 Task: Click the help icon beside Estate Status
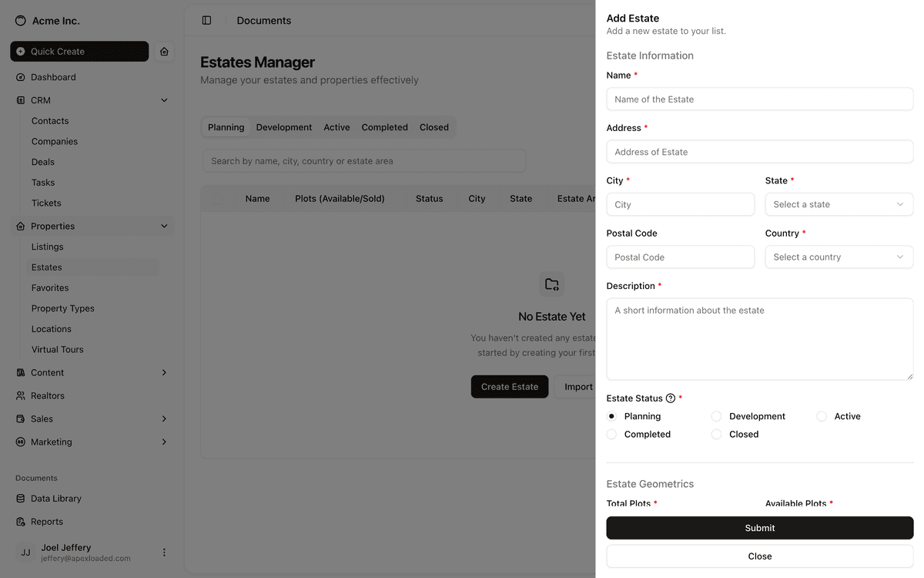pyautogui.click(x=671, y=398)
